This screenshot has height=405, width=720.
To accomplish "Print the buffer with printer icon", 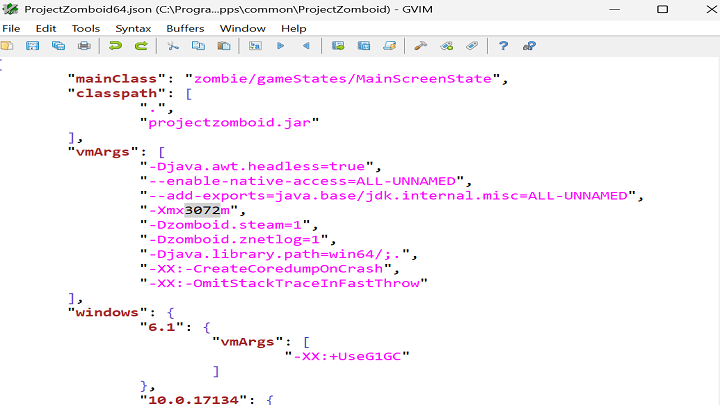I will coord(84,46).
